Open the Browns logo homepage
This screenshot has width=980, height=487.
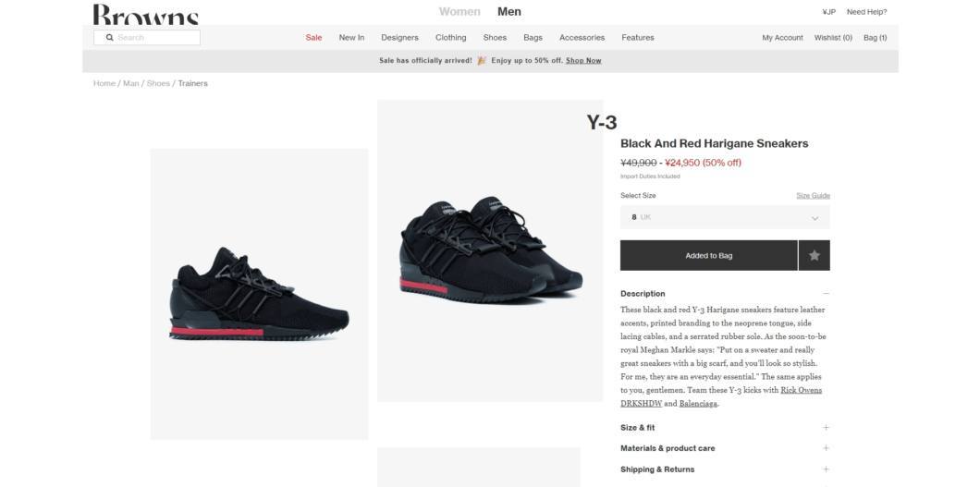(x=146, y=14)
